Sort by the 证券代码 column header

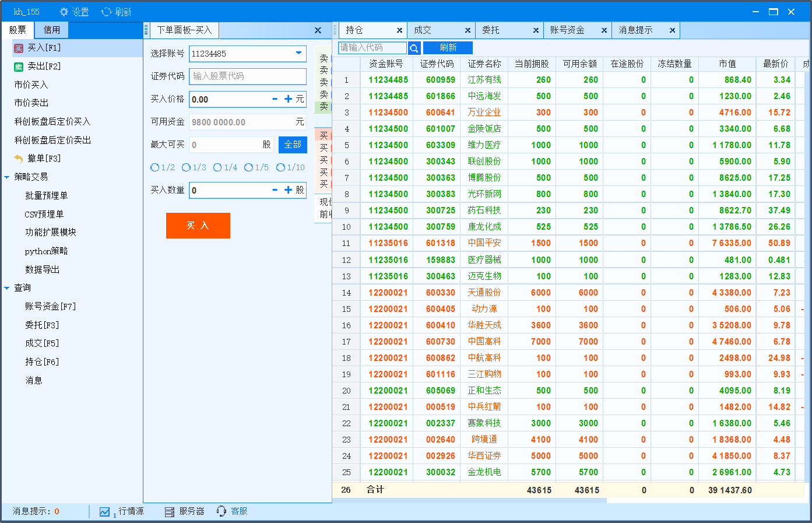pos(437,64)
